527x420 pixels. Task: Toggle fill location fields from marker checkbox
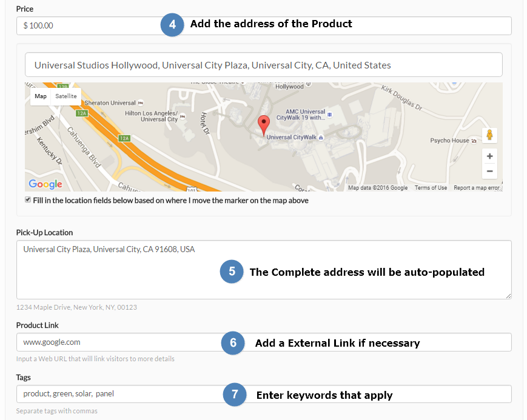[x=28, y=199]
